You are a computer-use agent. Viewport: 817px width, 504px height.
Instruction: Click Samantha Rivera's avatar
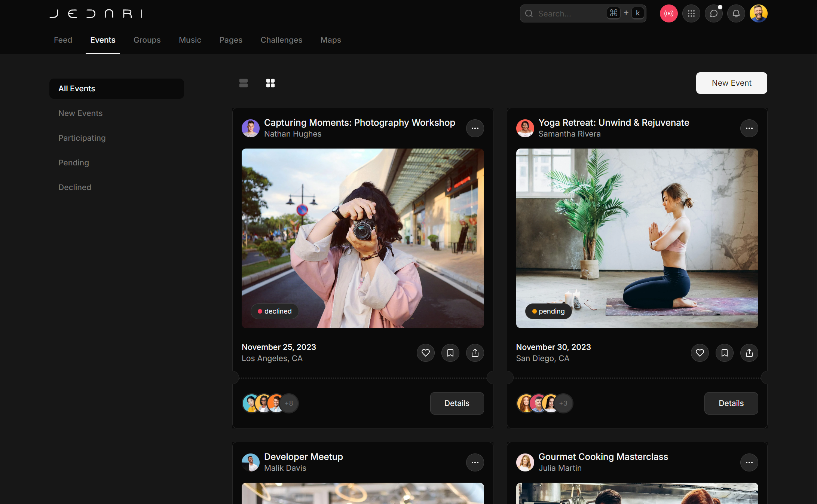[525, 128]
